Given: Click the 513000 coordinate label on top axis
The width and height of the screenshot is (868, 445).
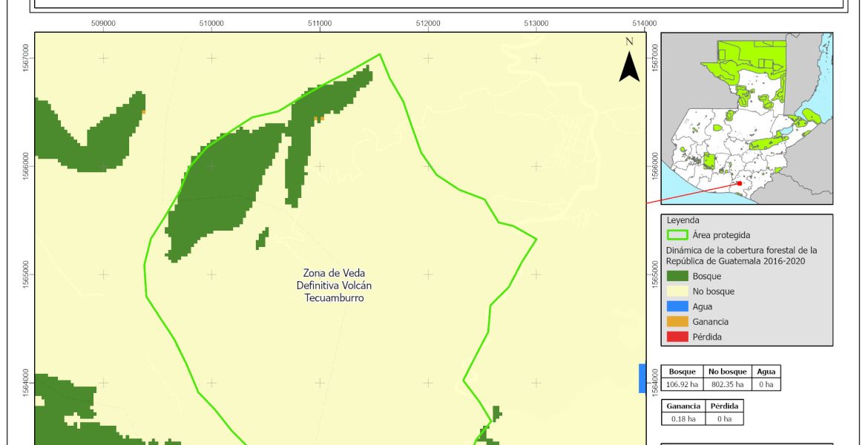Looking at the screenshot, I should click(536, 23).
